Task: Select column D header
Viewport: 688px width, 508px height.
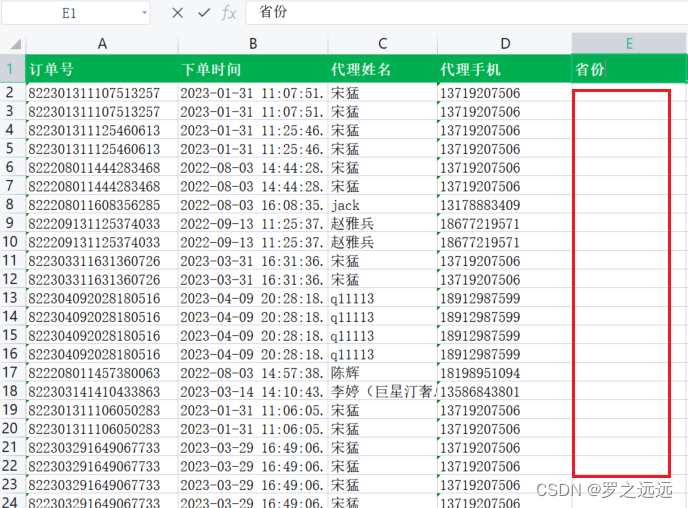Action: pyautogui.click(x=505, y=43)
